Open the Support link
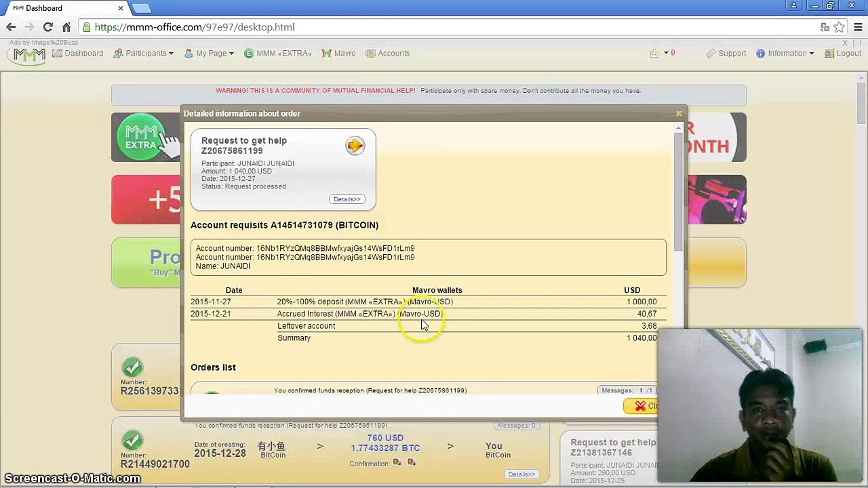 click(726, 54)
